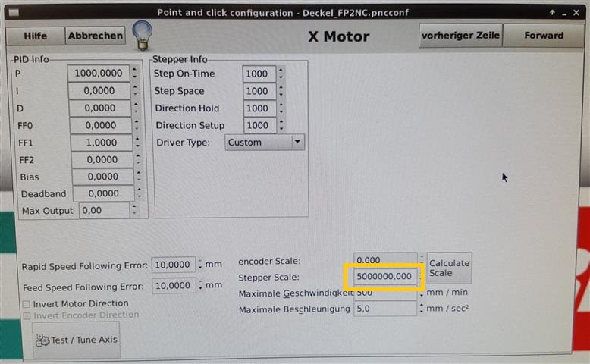This screenshot has width=590, height=364.
Task: Click spinner arrows of Direction Hold
Action: [281, 108]
